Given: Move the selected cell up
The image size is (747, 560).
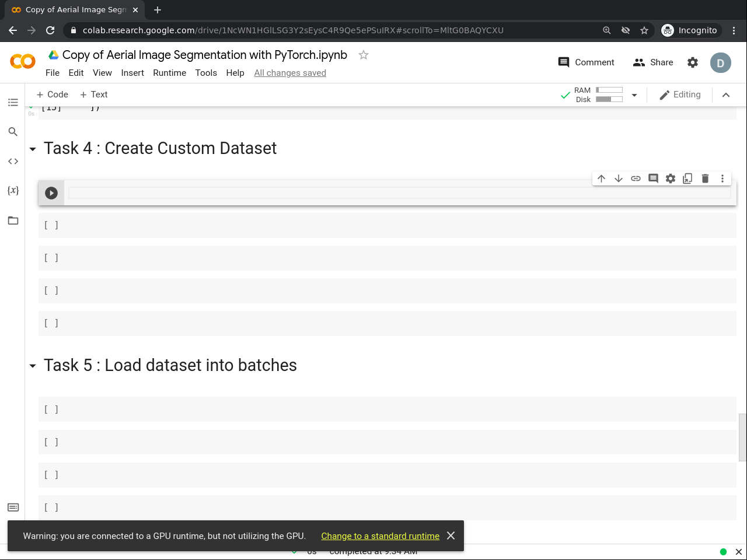Looking at the screenshot, I should point(601,178).
